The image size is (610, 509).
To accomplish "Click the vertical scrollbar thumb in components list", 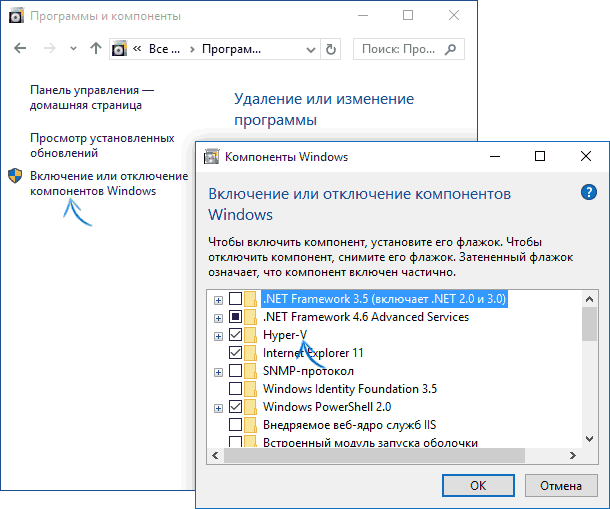I will point(589,324).
